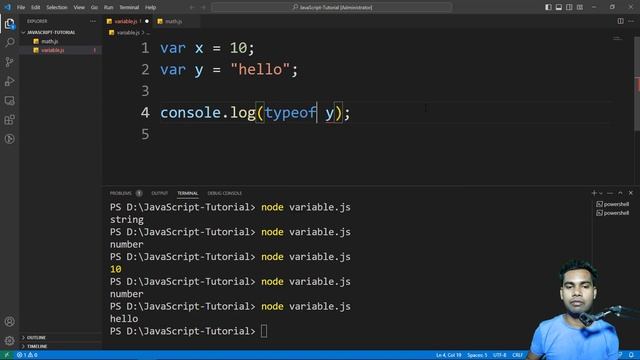The height and width of the screenshot is (360, 640).
Task: Click typeof keyword on line 4
Action: pos(290,113)
